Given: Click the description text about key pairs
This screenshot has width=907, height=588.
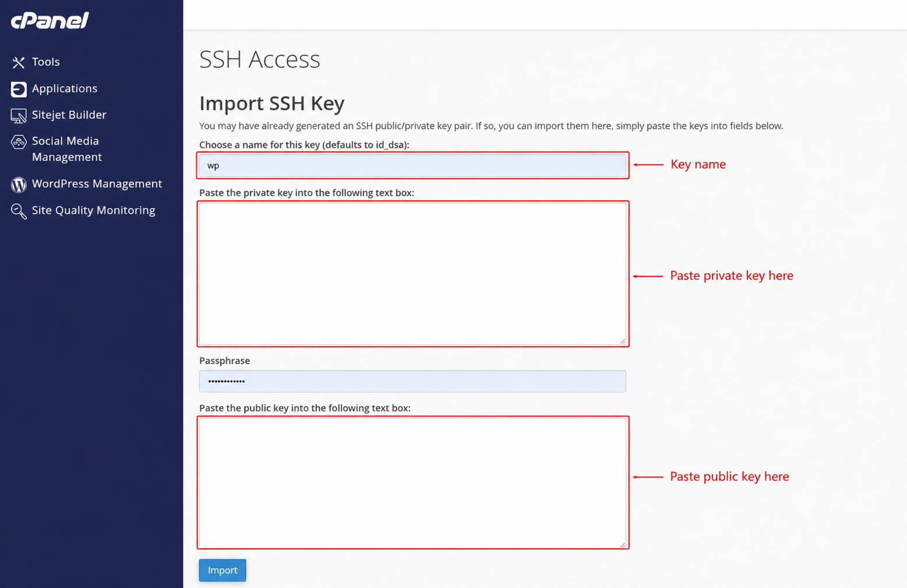Looking at the screenshot, I should pos(491,126).
